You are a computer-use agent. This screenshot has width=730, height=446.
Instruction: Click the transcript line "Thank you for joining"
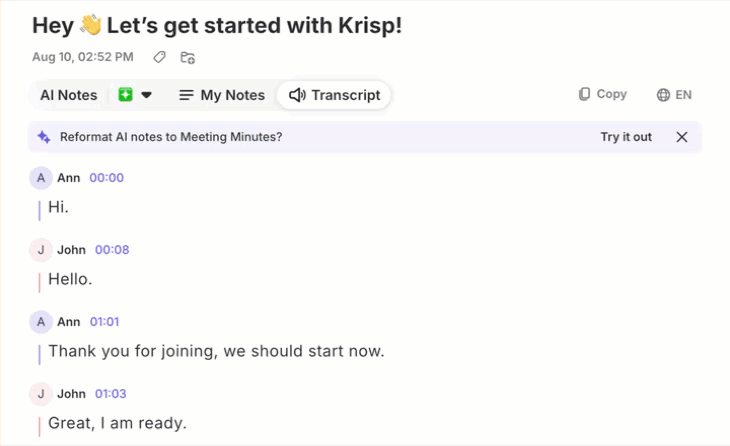click(216, 351)
